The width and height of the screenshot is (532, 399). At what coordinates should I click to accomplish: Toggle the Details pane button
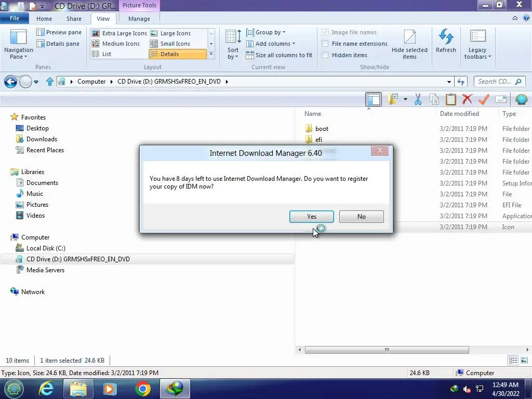click(58, 44)
